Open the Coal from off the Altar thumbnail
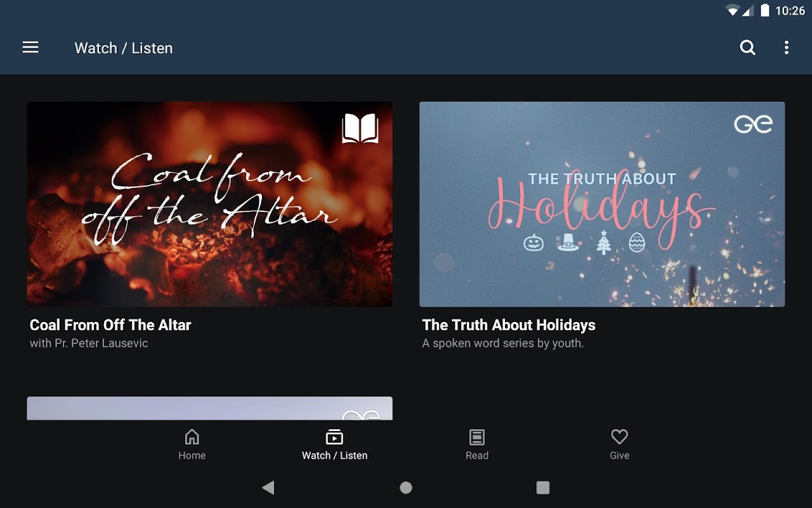The width and height of the screenshot is (812, 508). click(x=210, y=204)
